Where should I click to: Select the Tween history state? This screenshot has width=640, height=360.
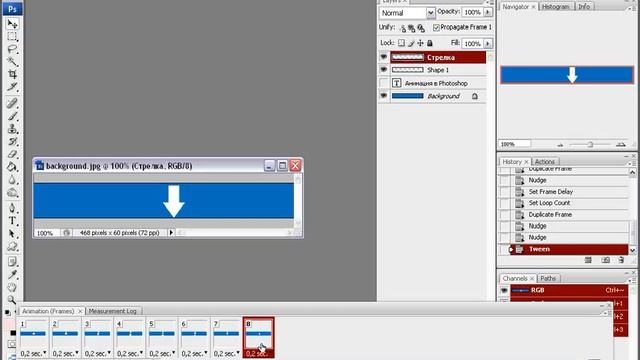point(569,249)
